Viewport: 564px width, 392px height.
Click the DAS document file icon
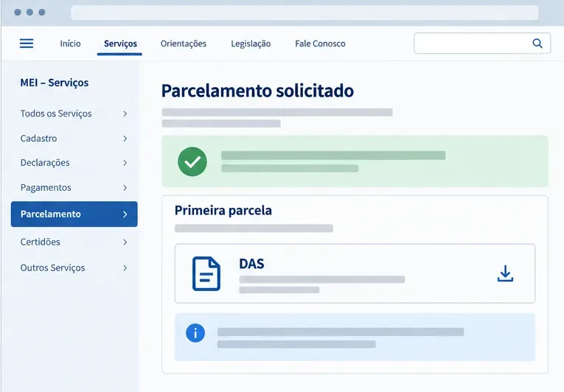pos(206,273)
